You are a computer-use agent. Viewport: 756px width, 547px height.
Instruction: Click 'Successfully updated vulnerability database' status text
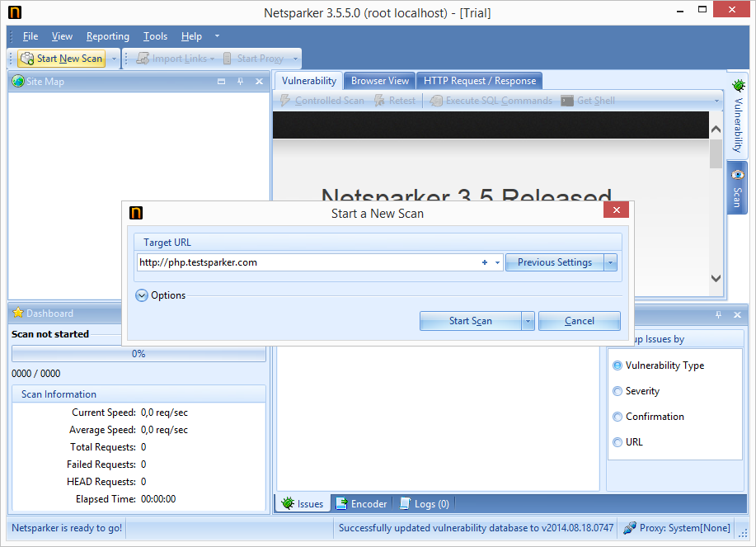tap(476, 528)
